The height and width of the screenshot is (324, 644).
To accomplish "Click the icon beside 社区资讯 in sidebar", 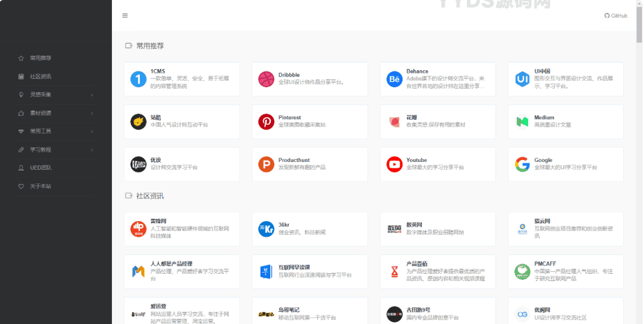I will [x=21, y=76].
